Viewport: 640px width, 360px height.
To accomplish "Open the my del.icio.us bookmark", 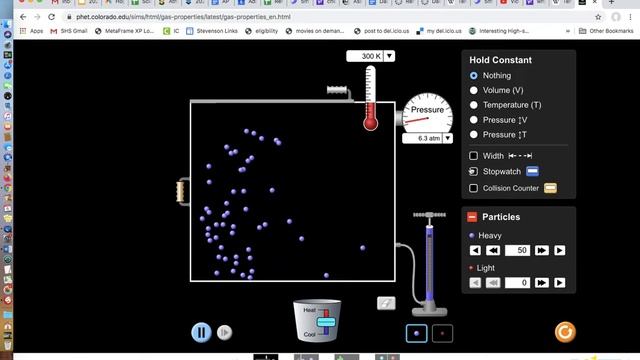I will pos(439,31).
